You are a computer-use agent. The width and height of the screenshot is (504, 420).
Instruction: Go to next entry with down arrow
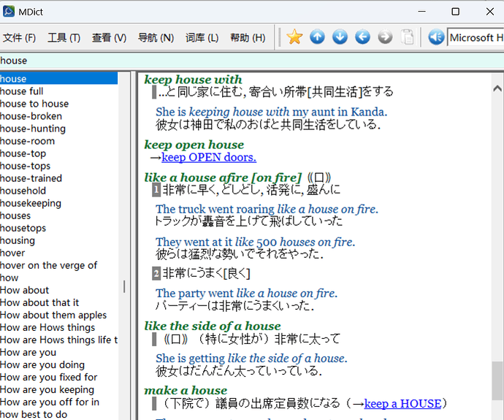(x=340, y=37)
